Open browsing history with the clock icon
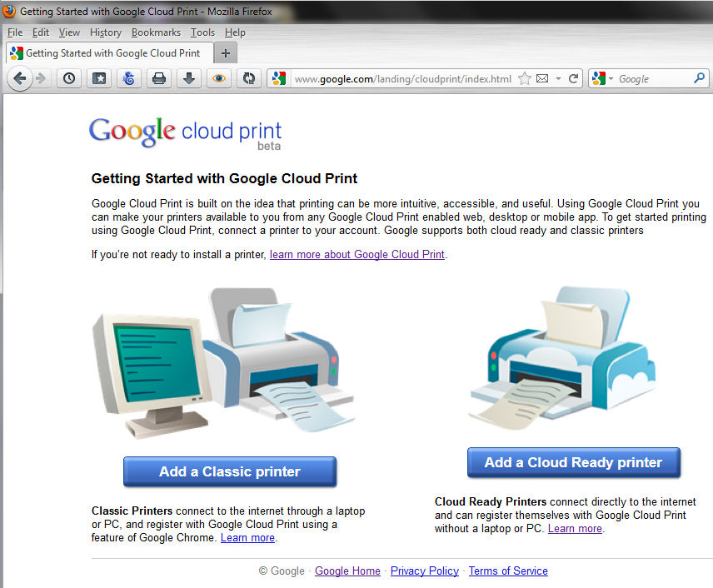Screen dimensions: 713x588 tap(68, 78)
